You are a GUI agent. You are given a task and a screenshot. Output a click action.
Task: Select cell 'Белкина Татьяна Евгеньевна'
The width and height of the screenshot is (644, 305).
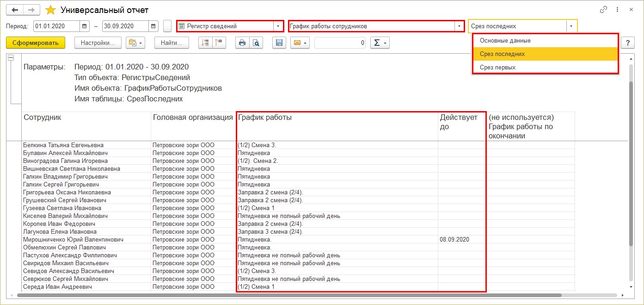point(86,145)
